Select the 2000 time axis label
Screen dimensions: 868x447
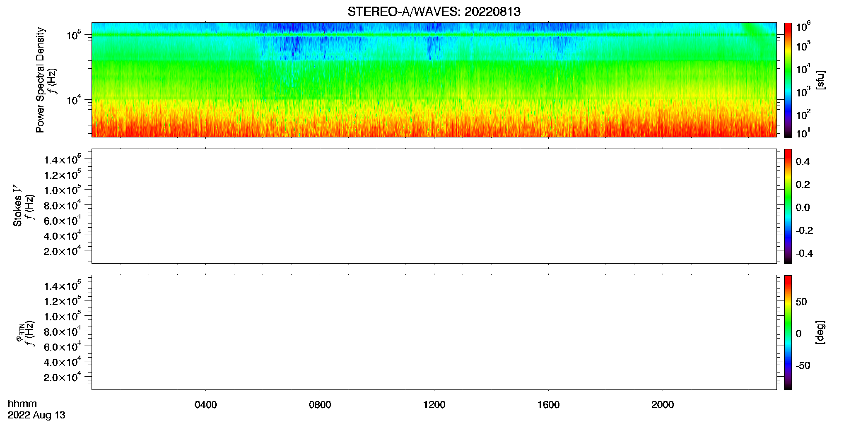[663, 405]
